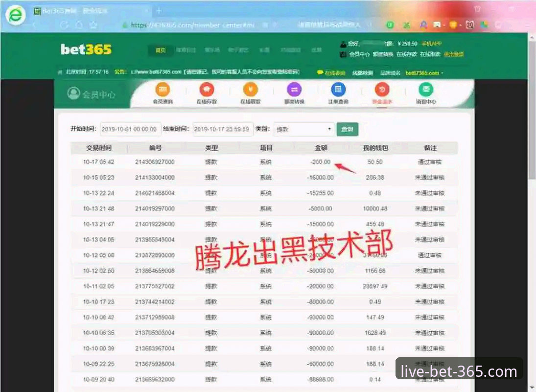
Task: Select the 资金流水 fund records icon
Action: pos(382,90)
